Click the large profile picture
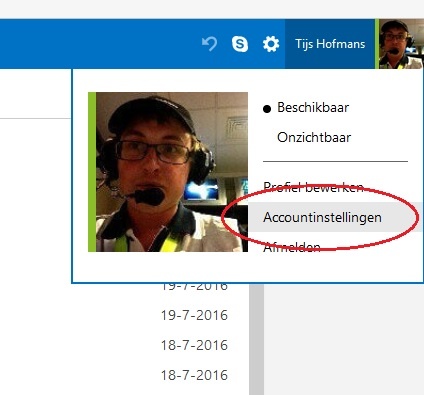Screen dimensions: 424x395 pos(172,172)
